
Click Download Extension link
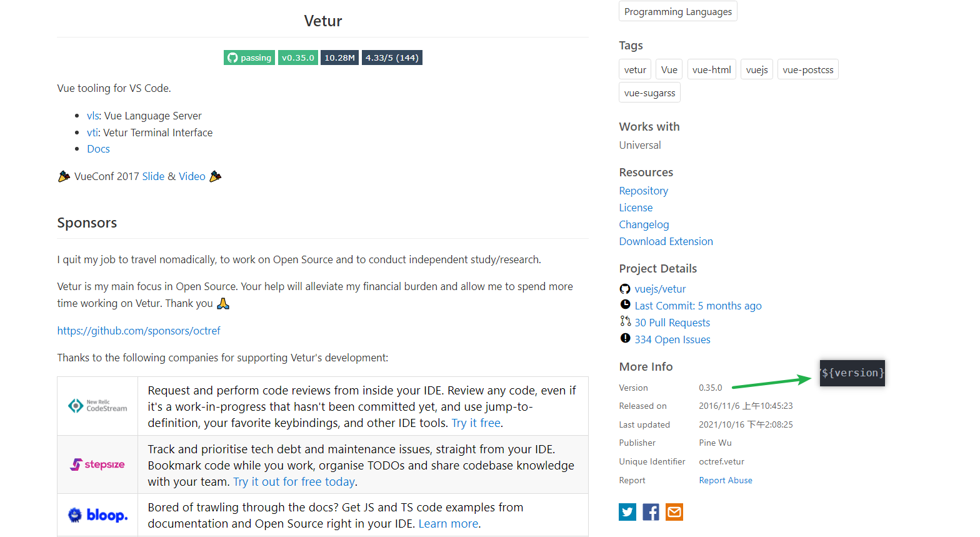coord(666,241)
